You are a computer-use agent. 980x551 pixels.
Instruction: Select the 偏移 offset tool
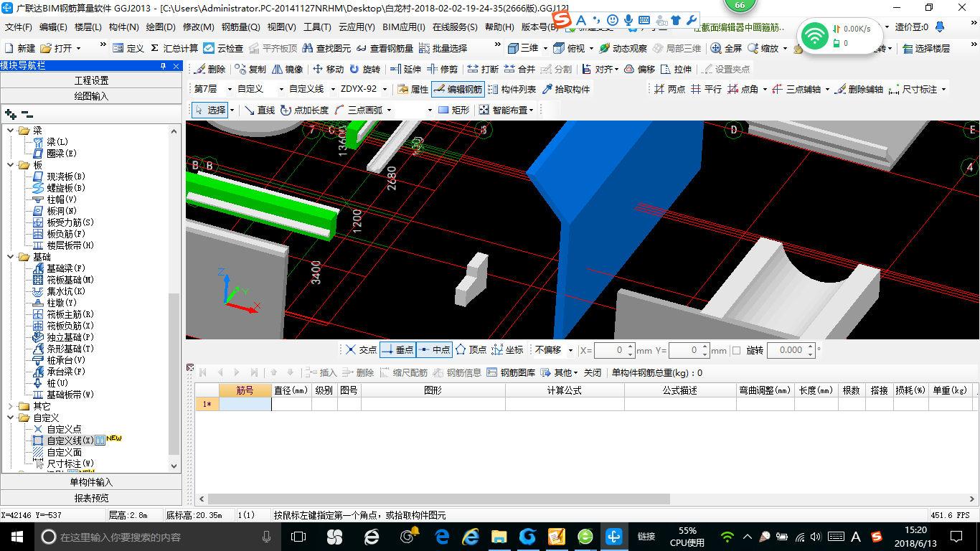639,70
